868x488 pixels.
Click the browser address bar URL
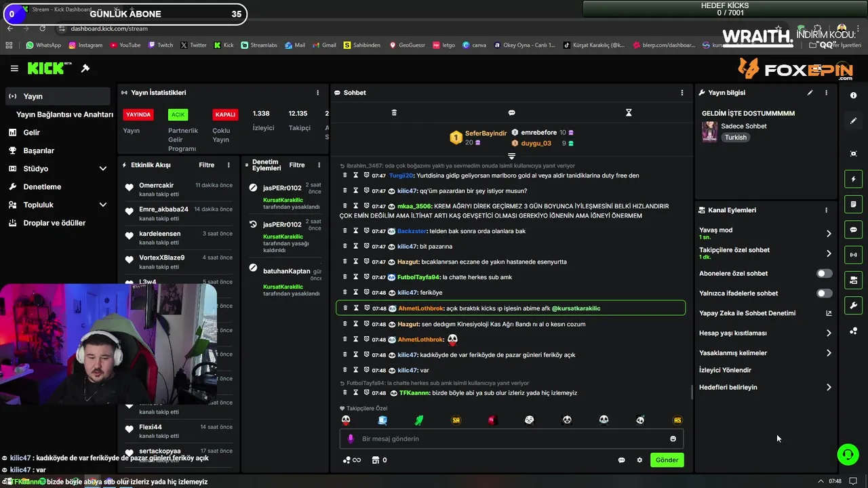coord(109,28)
